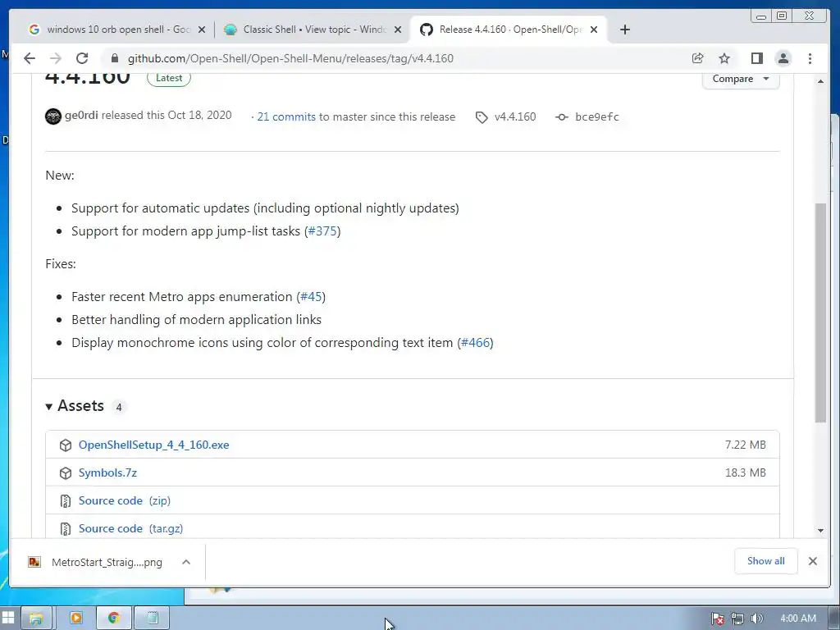Open the Windows Start button
The width and height of the screenshot is (840, 630).
(x=8, y=618)
